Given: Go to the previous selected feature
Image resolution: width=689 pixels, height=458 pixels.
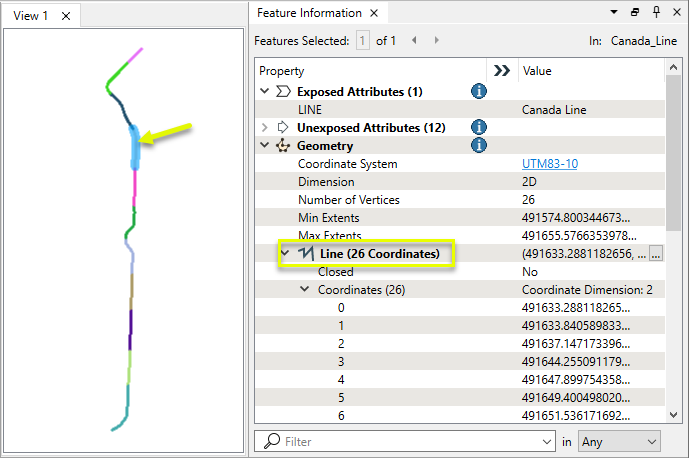Looking at the screenshot, I should [414, 41].
